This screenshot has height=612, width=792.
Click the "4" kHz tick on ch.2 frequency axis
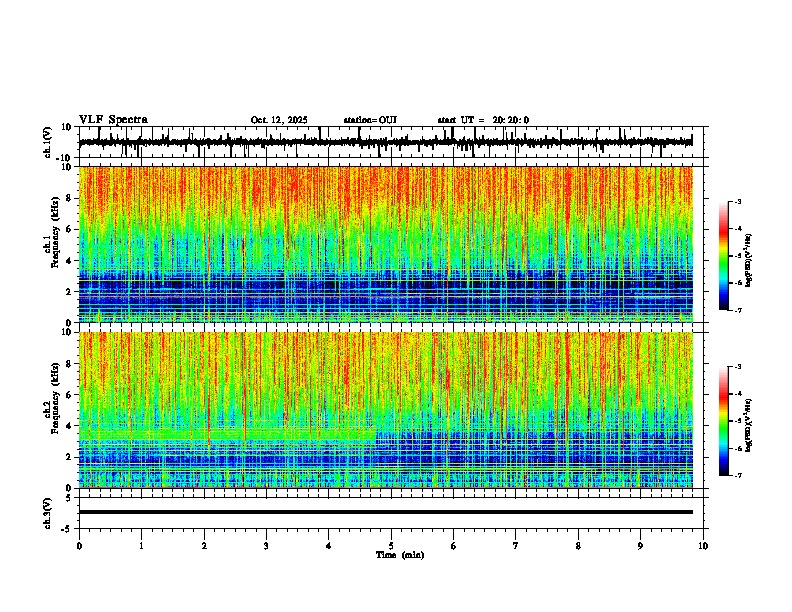coord(70,426)
